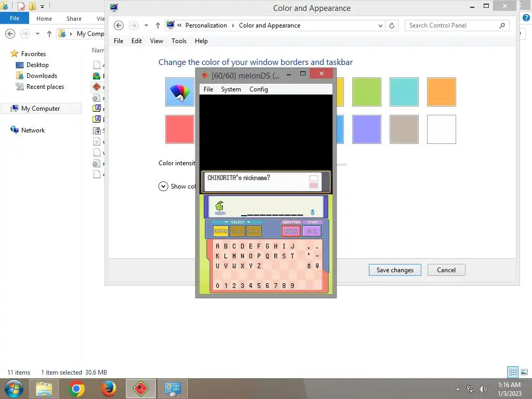Go up one level in Control Panel

pyautogui.click(x=158, y=25)
